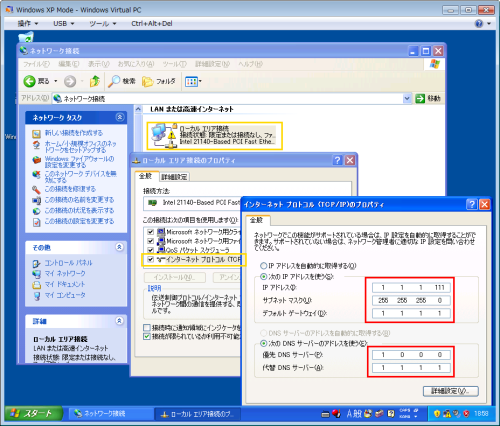Expand the address bar dropdown
Screen dimensions: 500x426
click(407, 98)
